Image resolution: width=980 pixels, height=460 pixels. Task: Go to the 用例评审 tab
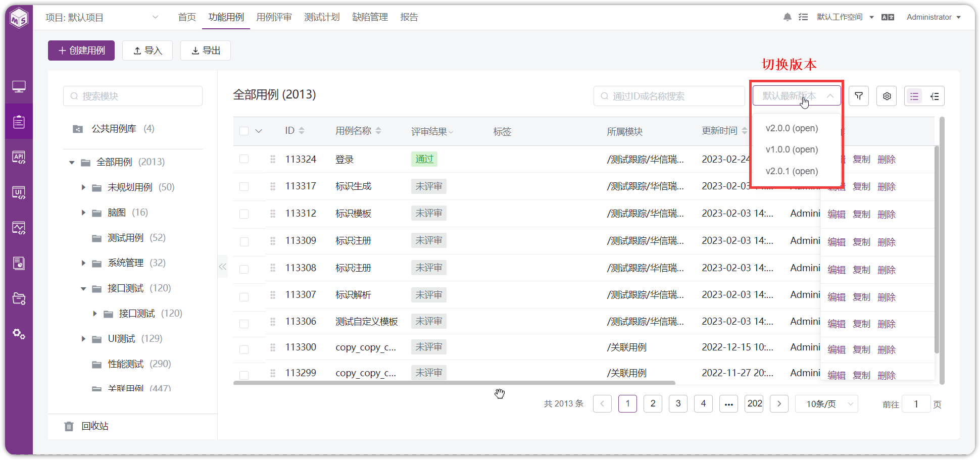274,17
